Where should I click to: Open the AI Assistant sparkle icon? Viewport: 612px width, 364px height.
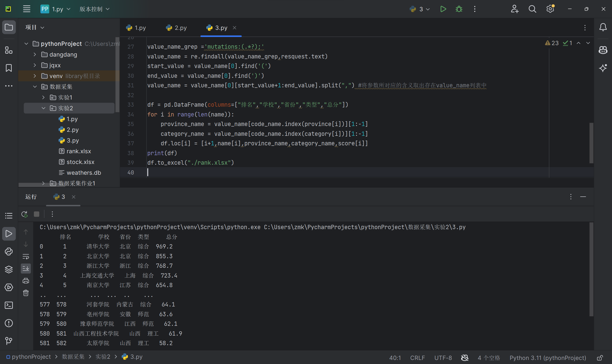[603, 68]
